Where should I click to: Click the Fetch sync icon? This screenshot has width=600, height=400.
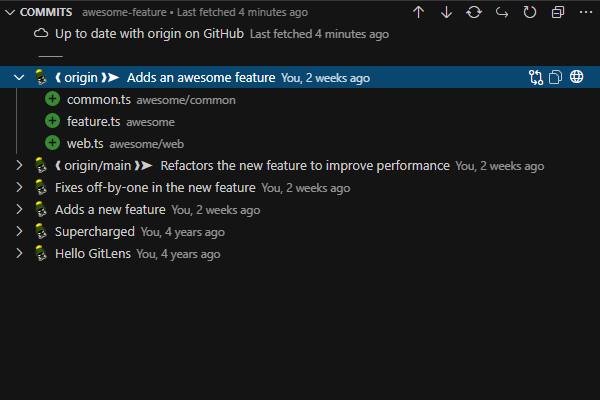[x=474, y=12]
